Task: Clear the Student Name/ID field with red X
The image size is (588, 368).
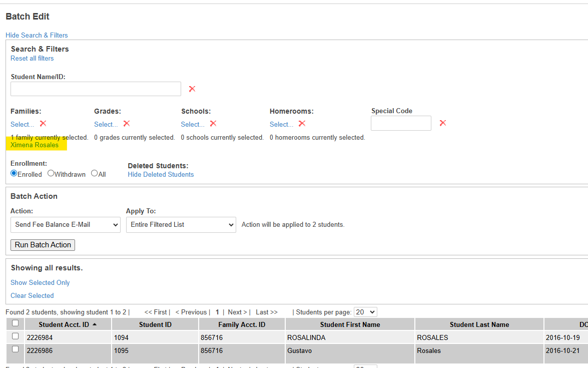Action: (192, 89)
